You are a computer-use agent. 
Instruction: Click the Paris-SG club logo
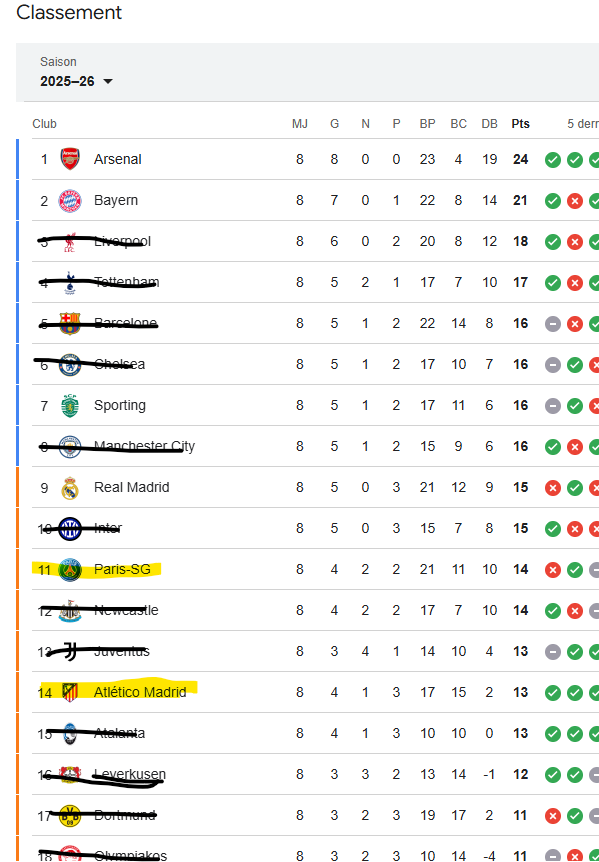click(70, 570)
